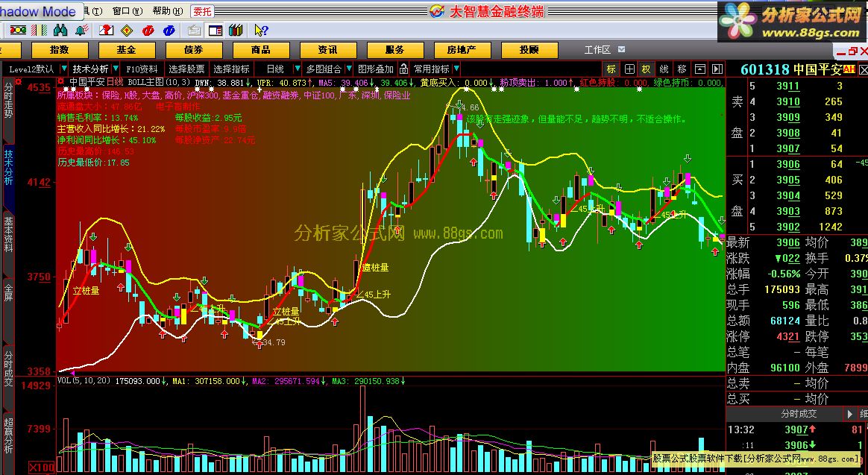Switch to 全屏 side tab
Image resolution: width=868 pixels, height=475 pixels.
click(x=8, y=292)
